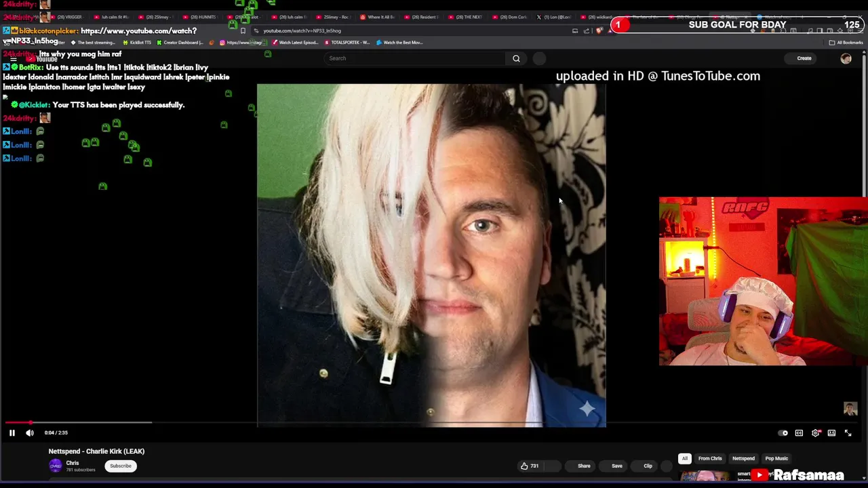This screenshot has width=868, height=488.
Task: Open the more actions button beside Clip
Action: point(667,466)
